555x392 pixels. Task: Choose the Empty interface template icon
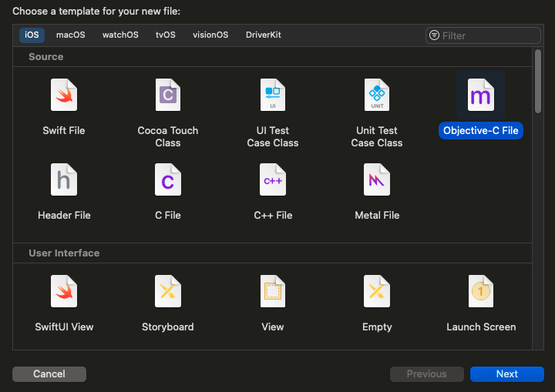377,291
